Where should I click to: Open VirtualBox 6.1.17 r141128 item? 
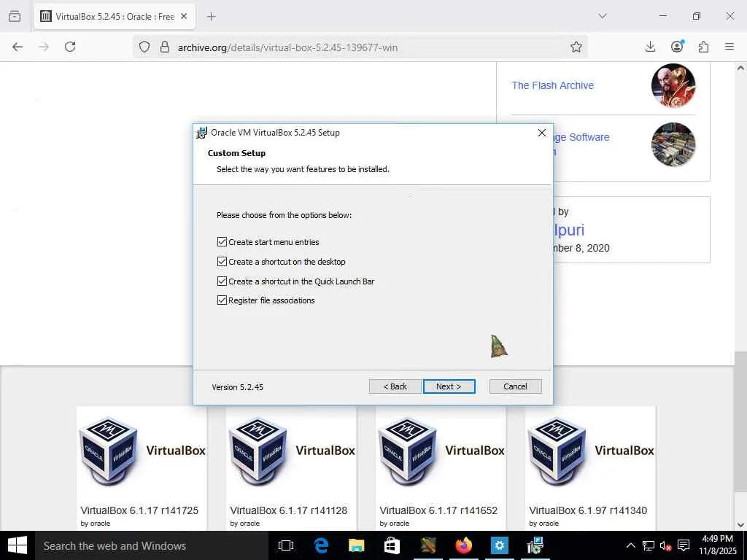[289, 510]
